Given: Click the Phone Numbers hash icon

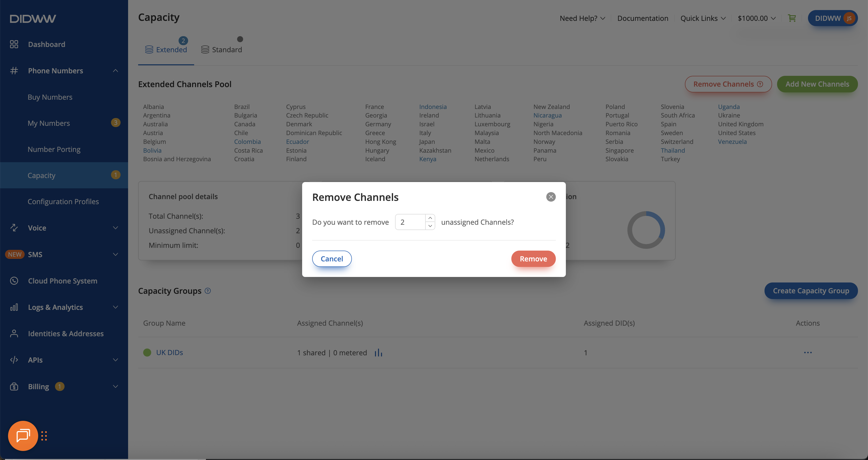Looking at the screenshot, I should click(14, 71).
